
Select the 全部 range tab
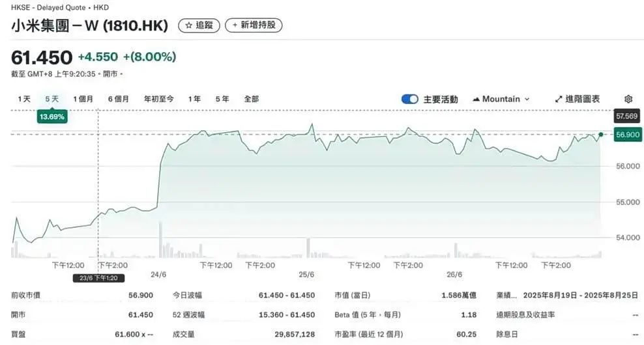coord(252,100)
